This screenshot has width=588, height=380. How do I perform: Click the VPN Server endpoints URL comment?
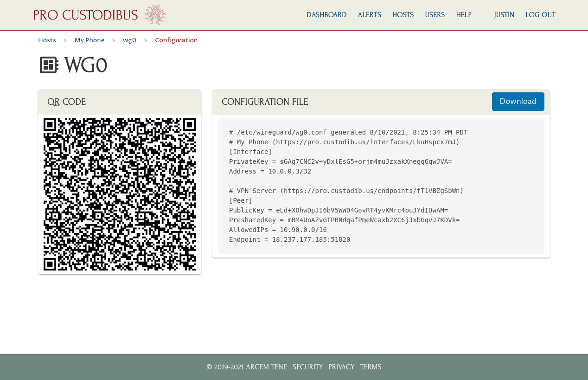click(346, 191)
